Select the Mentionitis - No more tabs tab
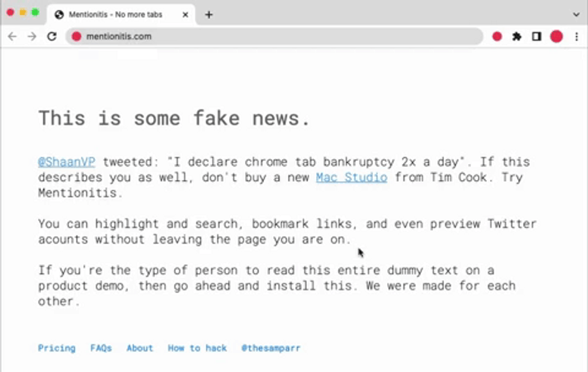 click(121, 15)
